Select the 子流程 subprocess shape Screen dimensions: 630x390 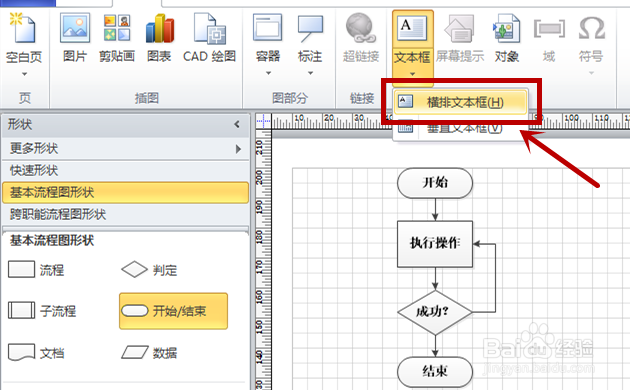(42, 310)
